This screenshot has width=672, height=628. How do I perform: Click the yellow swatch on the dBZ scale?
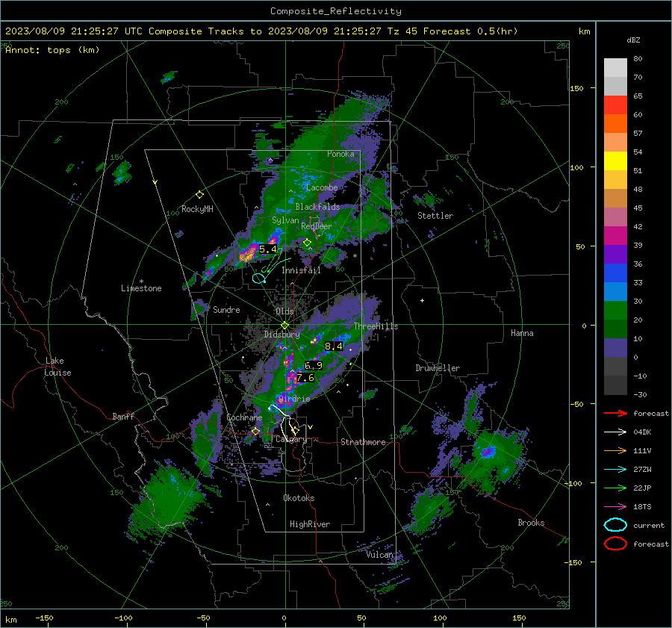pyautogui.click(x=615, y=161)
